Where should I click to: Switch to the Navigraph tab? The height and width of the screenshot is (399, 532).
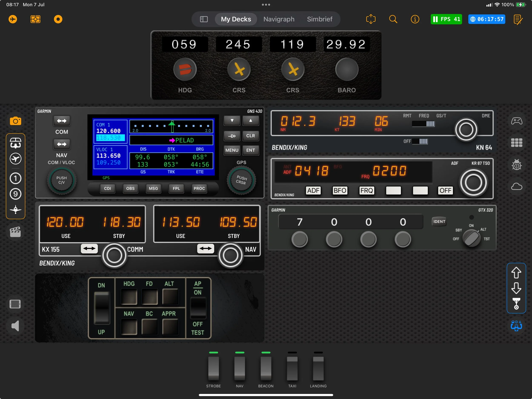(x=279, y=19)
